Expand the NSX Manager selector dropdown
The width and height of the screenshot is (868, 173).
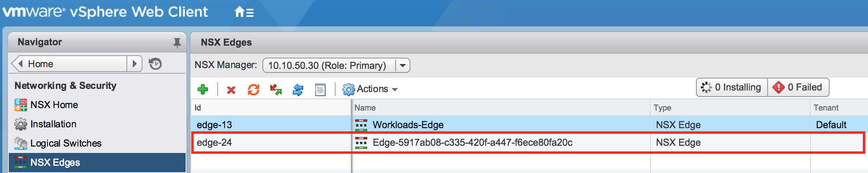(402, 65)
